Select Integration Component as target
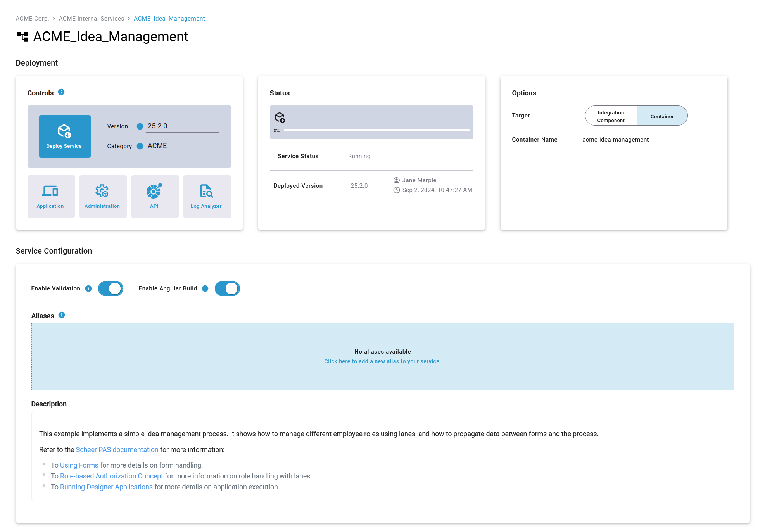758x532 pixels. [611, 116]
